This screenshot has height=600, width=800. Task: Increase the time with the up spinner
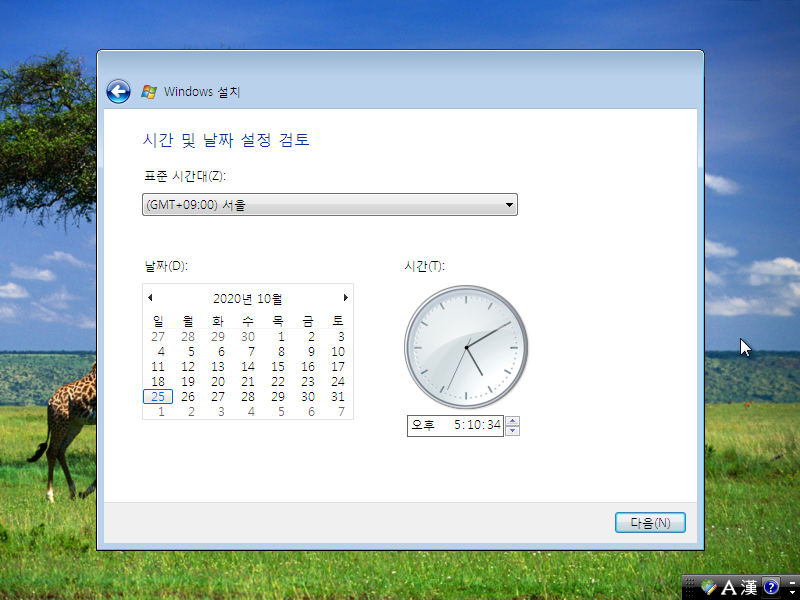coord(512,421)
